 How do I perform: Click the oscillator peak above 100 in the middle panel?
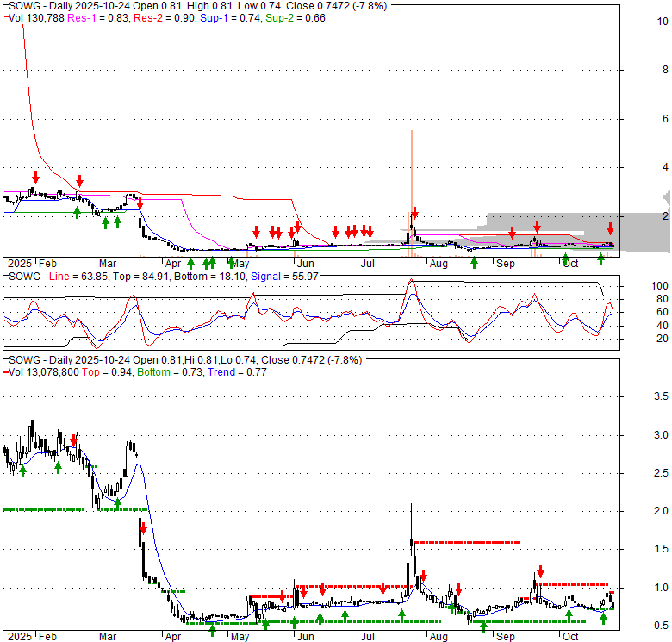coord(411,281)
